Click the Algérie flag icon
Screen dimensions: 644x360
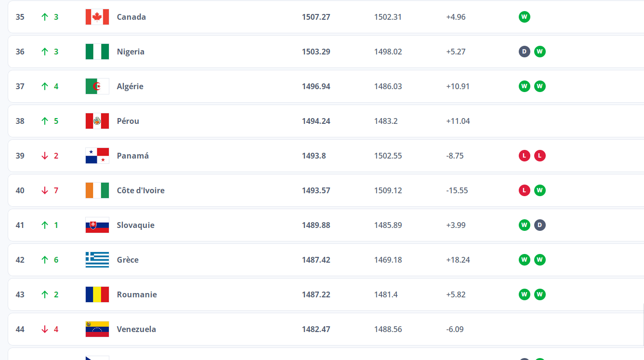pos(97,86)
